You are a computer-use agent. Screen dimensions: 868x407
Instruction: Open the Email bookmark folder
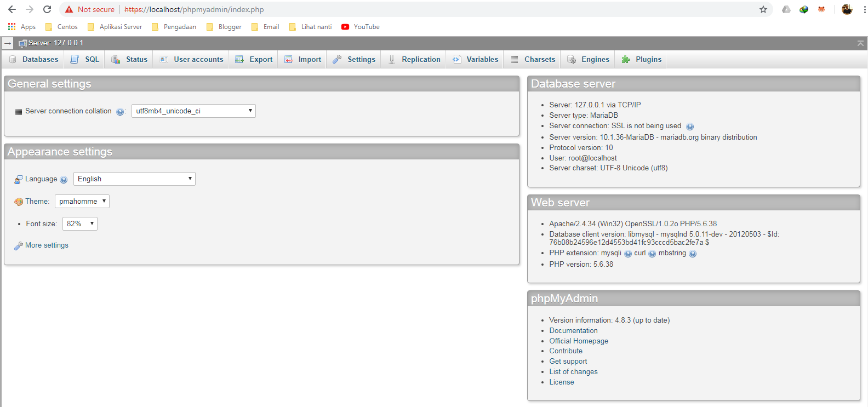[x=265, y=27]
